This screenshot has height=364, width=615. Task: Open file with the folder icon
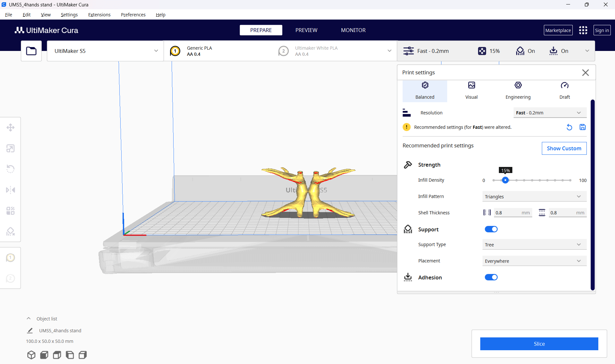point(31,51)
